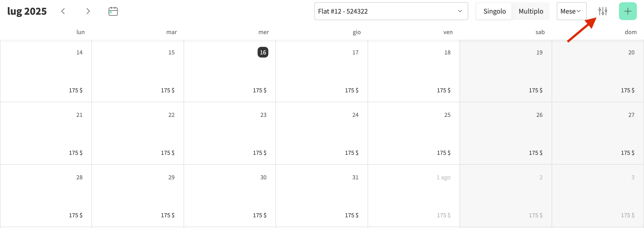
Task: Select Sunday July 27 cell
Action: coord(597,133)
